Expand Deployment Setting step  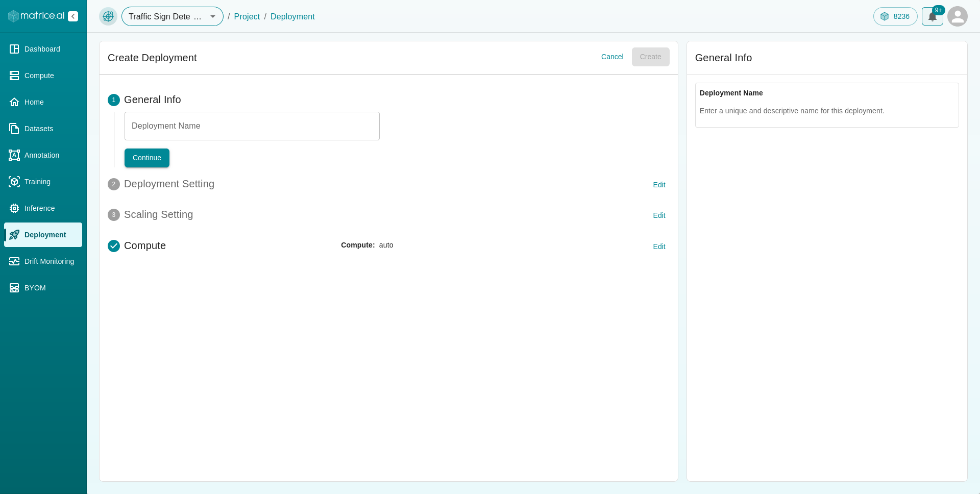659,185
